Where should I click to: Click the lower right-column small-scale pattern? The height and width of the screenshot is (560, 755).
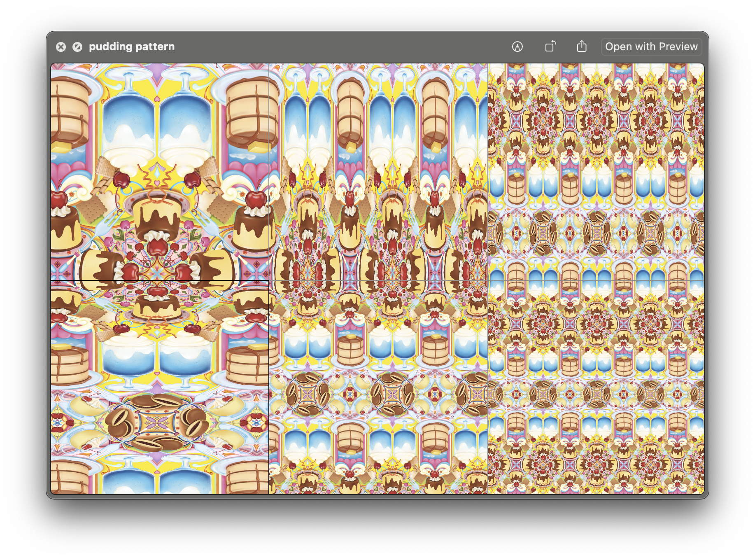596,387
